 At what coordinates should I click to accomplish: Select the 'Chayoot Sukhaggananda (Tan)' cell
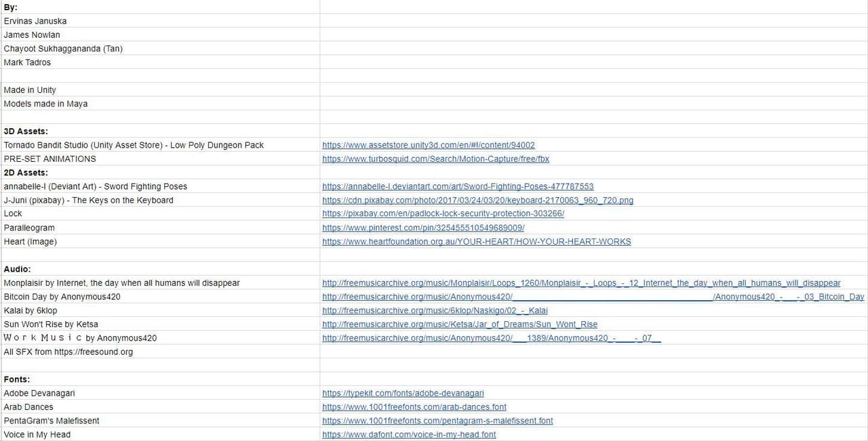(160, 48)
